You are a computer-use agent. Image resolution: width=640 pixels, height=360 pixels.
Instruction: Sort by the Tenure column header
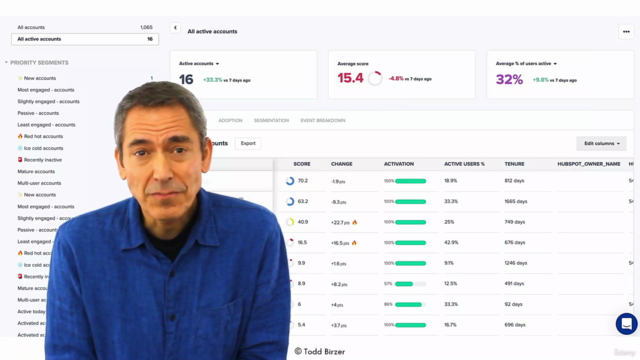point(514,164)
